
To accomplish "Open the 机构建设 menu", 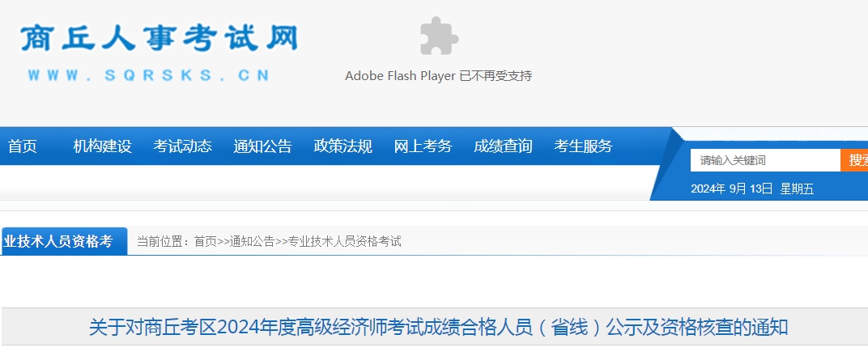I will 102,146.
